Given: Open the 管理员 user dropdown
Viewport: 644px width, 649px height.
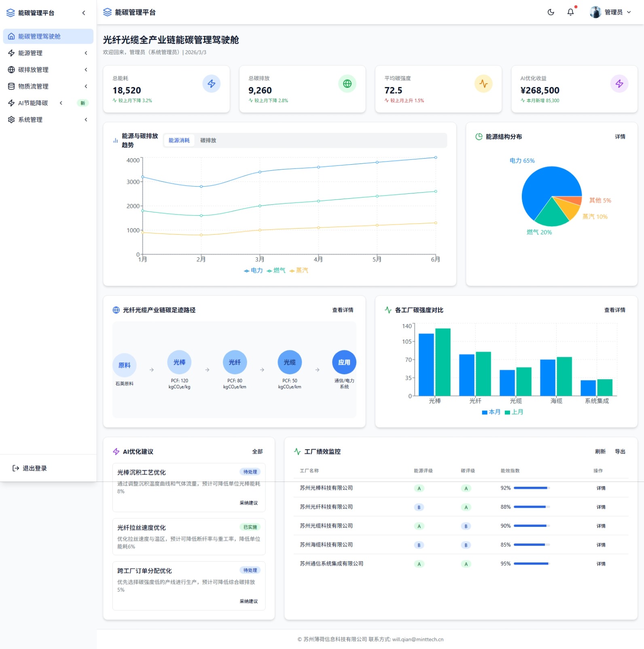Looking at the screenshot, I should (x=610, y=12).
